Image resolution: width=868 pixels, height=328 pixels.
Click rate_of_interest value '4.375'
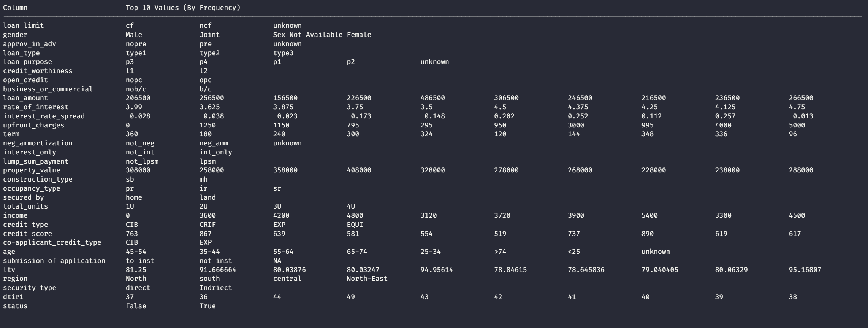point(578,107)
